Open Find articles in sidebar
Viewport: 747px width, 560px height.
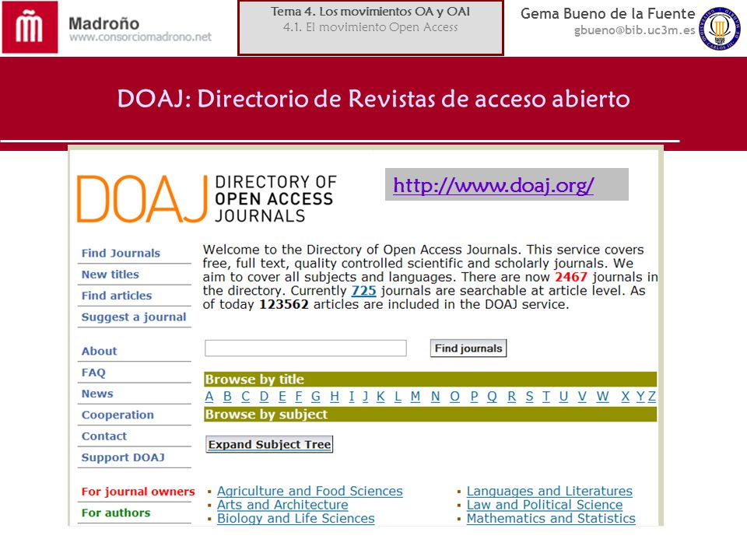[117, 296]
